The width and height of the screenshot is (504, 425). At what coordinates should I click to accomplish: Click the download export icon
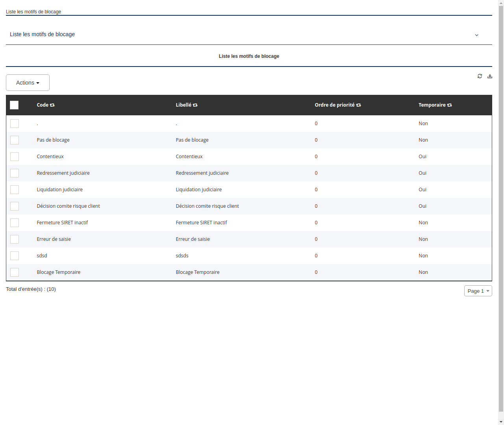coord(489,76)
